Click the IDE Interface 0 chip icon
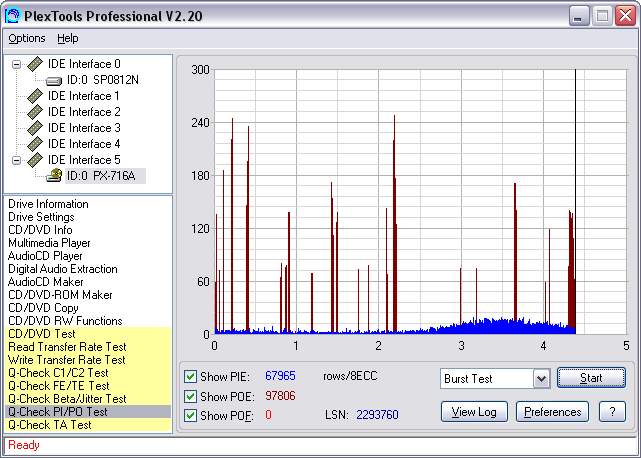This screenshot has width=641, height=458. (35, 64)
